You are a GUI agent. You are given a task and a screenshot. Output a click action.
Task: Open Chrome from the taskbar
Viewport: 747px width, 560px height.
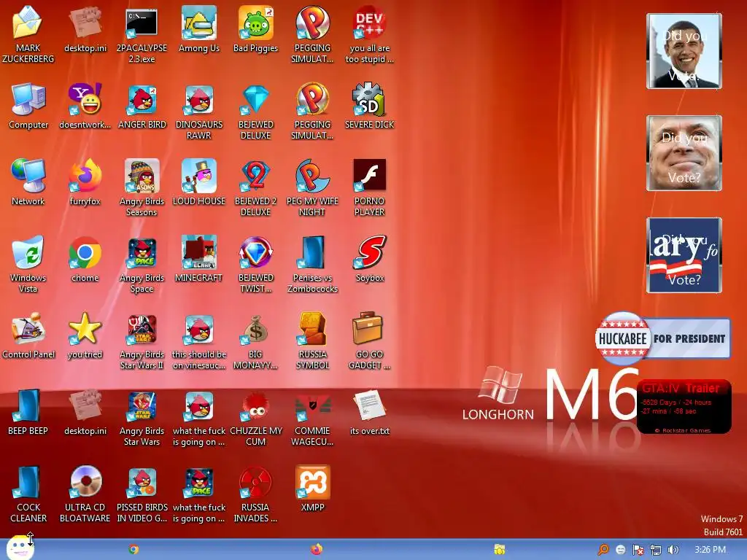pos(134,550)
